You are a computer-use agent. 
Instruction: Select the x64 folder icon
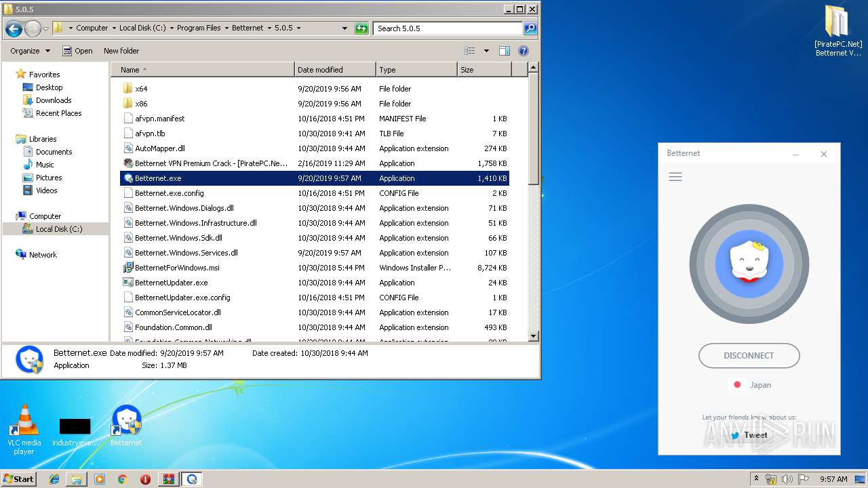128,89
